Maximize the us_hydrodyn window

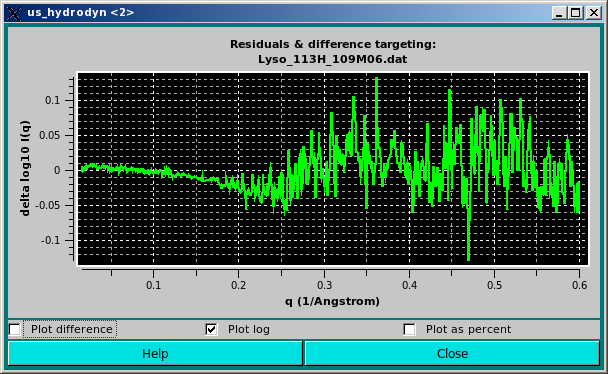(x=576, y=13)
